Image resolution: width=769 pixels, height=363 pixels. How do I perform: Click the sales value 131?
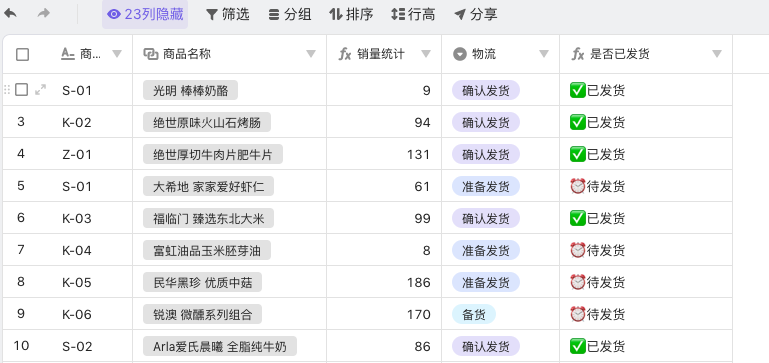click(x=418, y=155)
